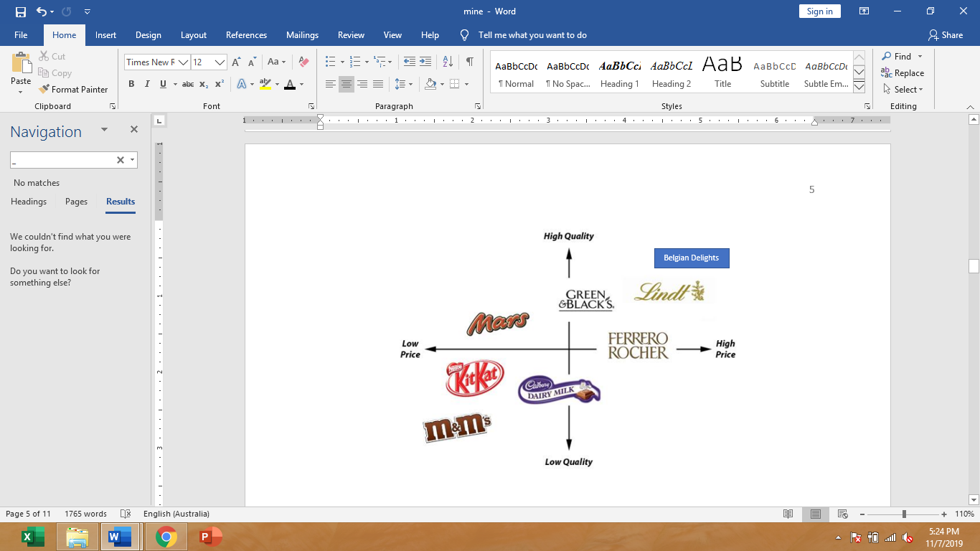Switch to Headings tab in Navigation
Viewport: 980px width, 551px height.
29,202
